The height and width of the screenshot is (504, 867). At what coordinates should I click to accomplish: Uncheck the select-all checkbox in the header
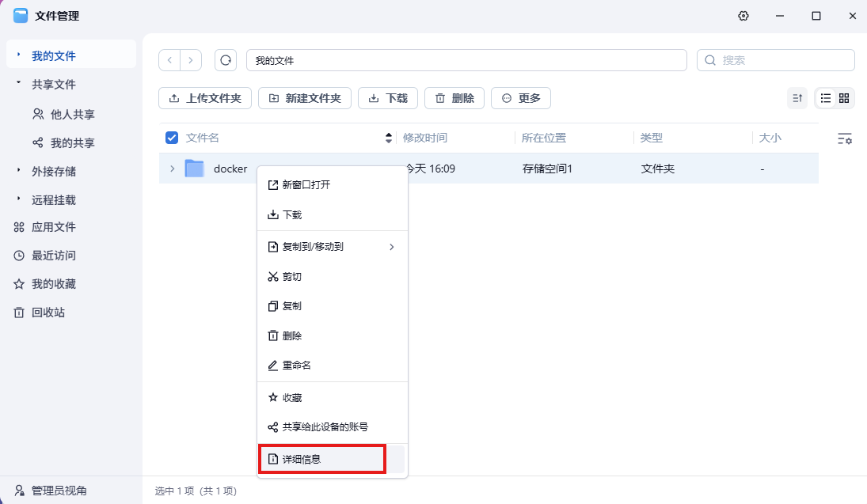click(172, 138)
